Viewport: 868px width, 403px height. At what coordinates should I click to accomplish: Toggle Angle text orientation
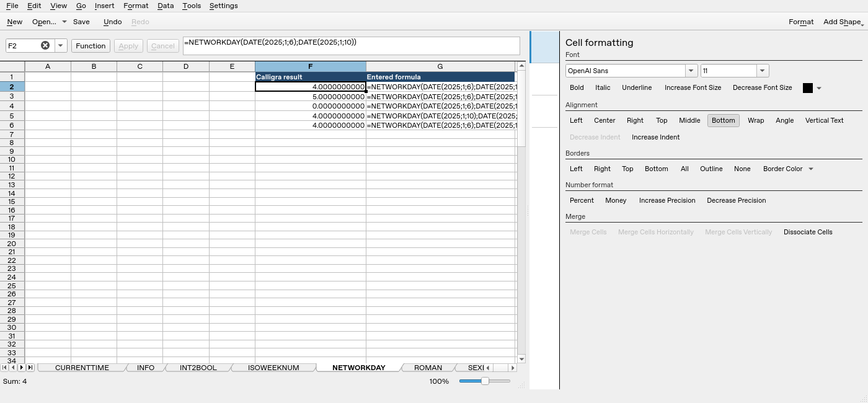click(784, 121)
